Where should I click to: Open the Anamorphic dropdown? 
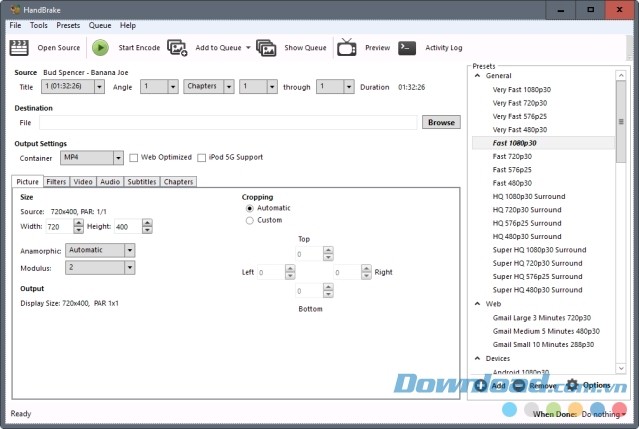coord(100,250)
